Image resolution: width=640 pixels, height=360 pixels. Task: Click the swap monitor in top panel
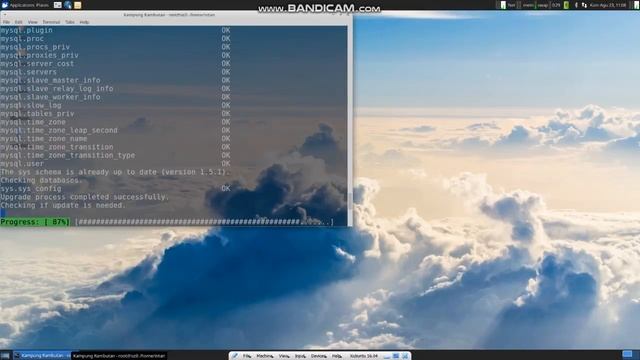click(x=542, y=5)
